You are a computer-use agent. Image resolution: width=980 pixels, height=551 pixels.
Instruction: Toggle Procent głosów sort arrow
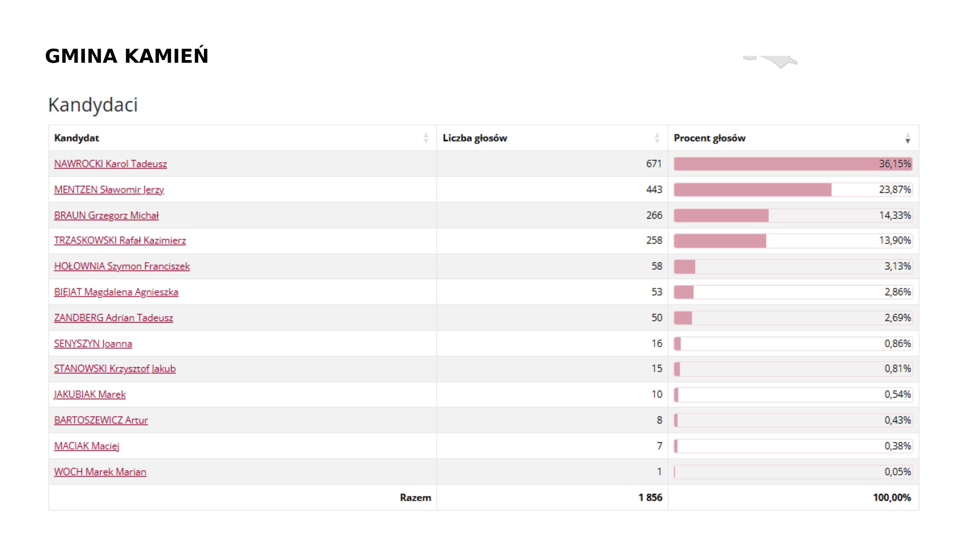[908, 138]
